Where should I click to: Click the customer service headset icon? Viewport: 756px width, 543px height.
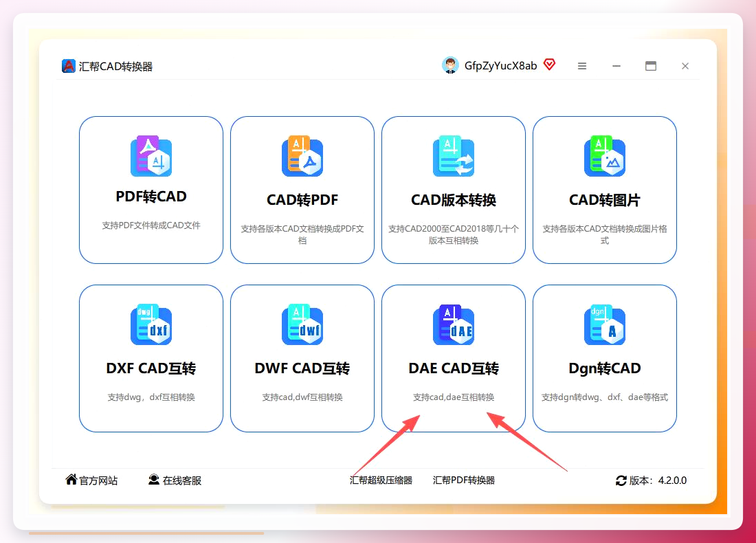coord(154,479)
